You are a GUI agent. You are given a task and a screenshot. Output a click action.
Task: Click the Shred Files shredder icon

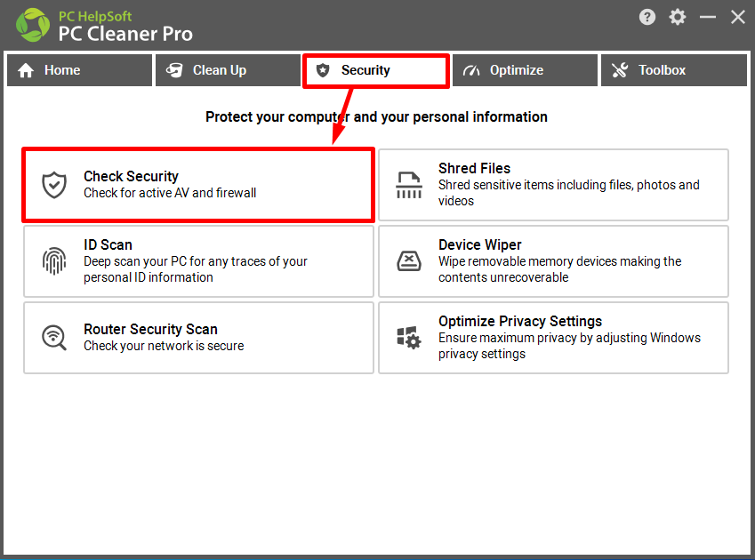409,185
